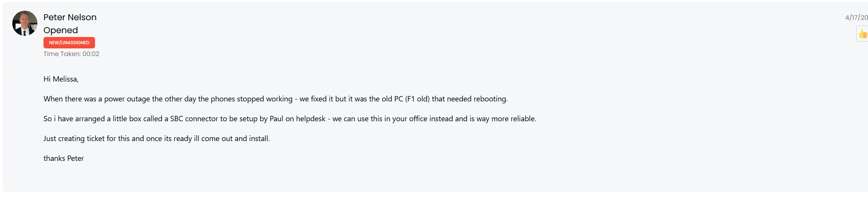Screen dimensions: 868x199
Task: Click the 4/17 date stamp
Action: [856, 18]
